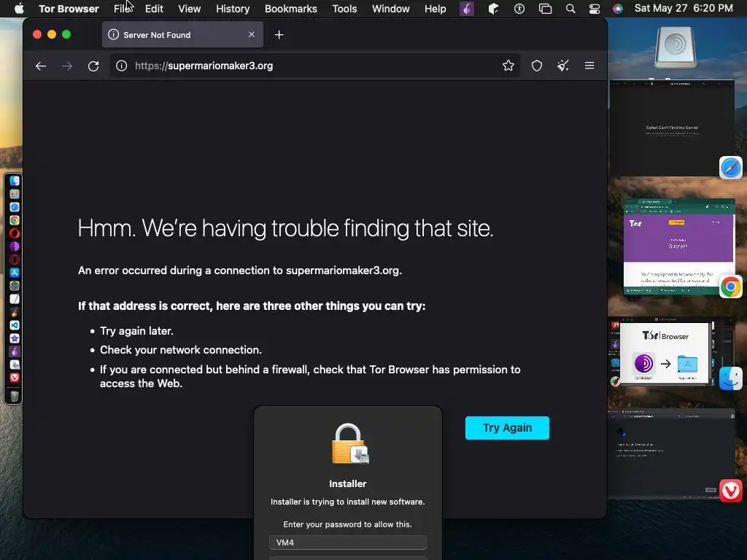Click 'Check your network connection.' bullet text

181,350
